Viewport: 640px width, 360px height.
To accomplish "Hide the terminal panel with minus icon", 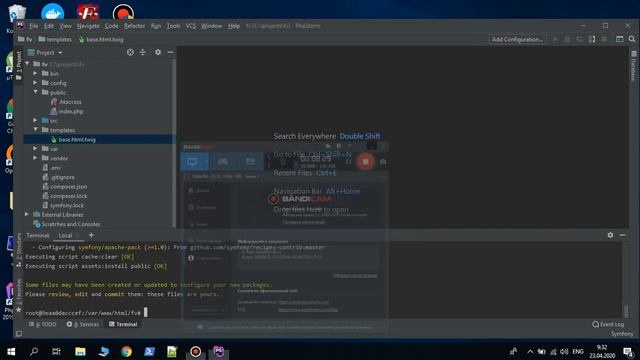I will pyautogui.click(x=622, y=235).
